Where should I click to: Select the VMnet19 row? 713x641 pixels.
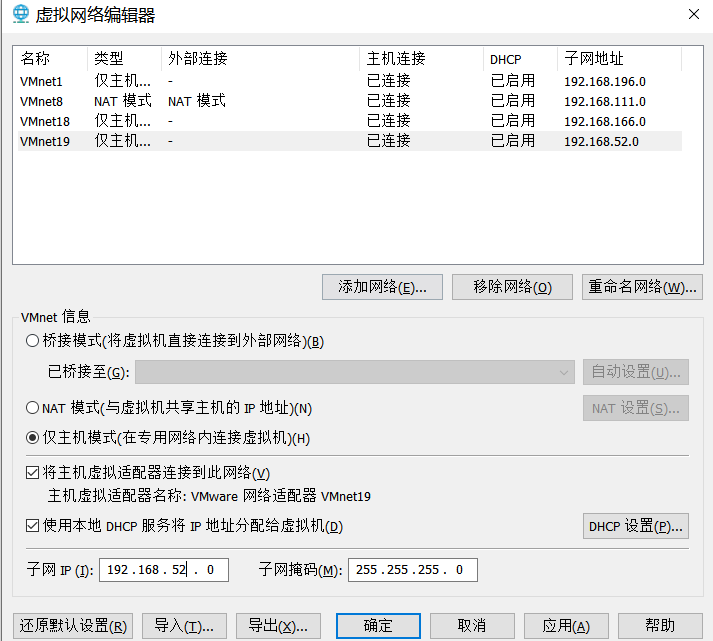point(350,141)
